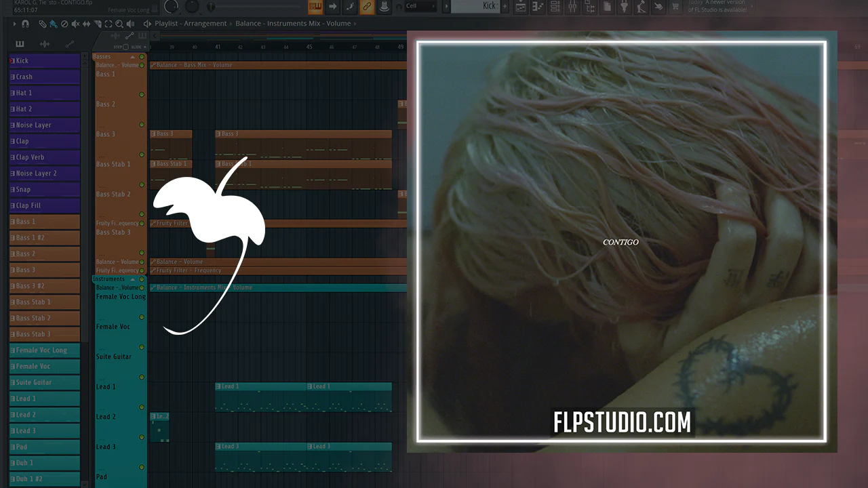The width and height of the screenshot is (868, 488).
Task: Toggle the typing keyboard to piano icon
Action: [315, 7]
